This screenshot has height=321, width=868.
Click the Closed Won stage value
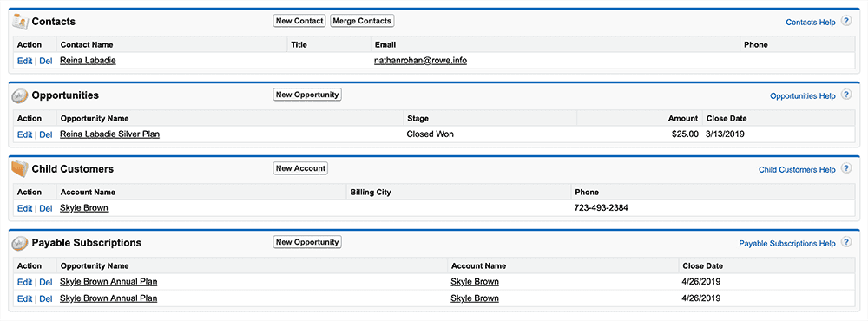(431, 134)
